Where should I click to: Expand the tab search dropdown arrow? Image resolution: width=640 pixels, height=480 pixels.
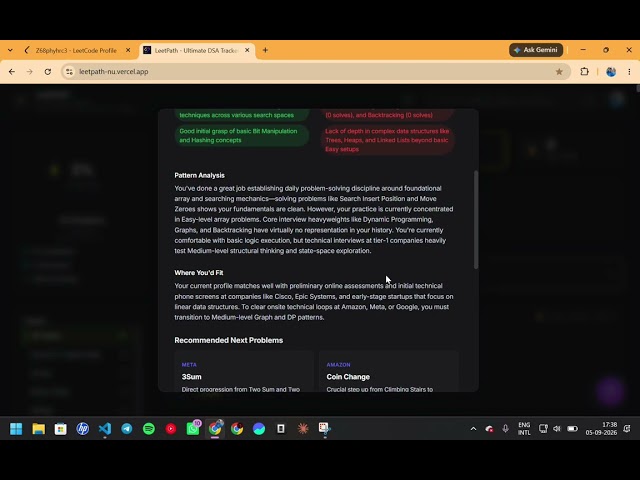pos(10,50)
